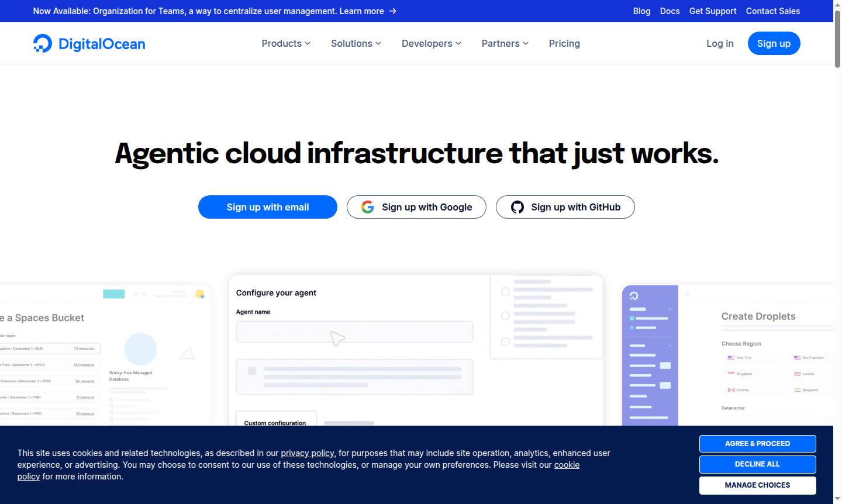This screenshot has width=842, height=504.
Task: Select the Canada flag beside Toronto
Action: pos(731,390)
